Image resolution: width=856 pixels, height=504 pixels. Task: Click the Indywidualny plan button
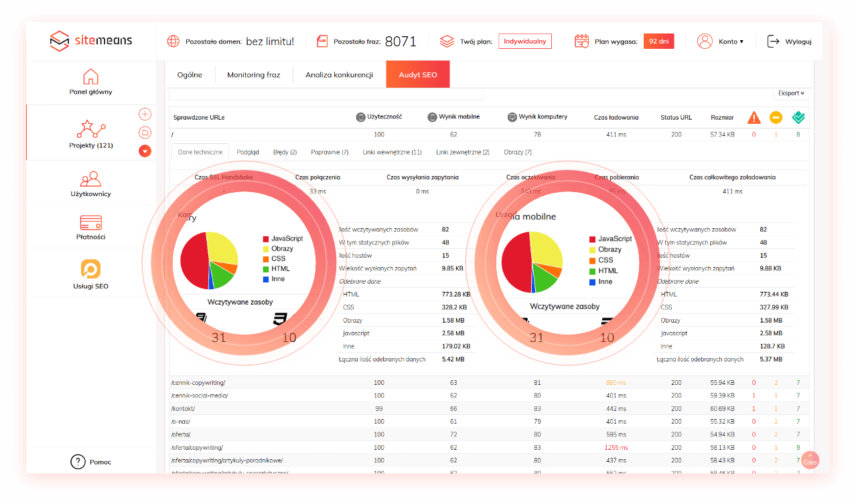[524, 41]
